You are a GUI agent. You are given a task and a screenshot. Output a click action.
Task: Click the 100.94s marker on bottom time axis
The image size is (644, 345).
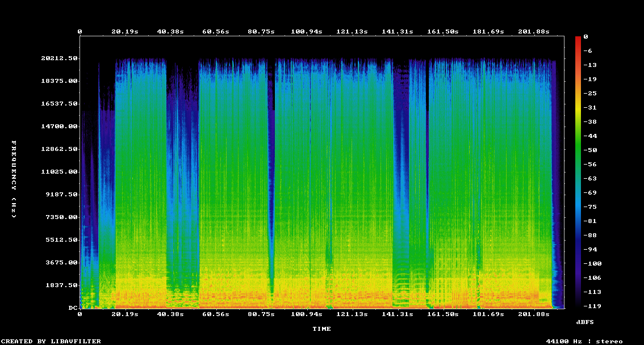point(307,314)
